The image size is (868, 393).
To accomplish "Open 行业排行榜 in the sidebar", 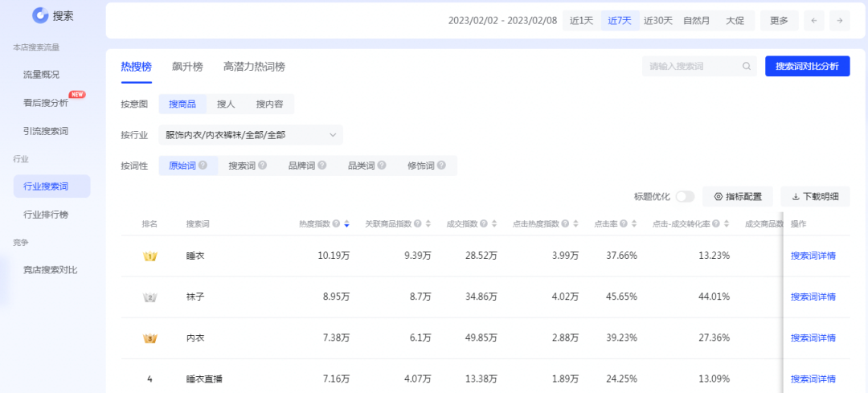I will click(x=46, y=215).
